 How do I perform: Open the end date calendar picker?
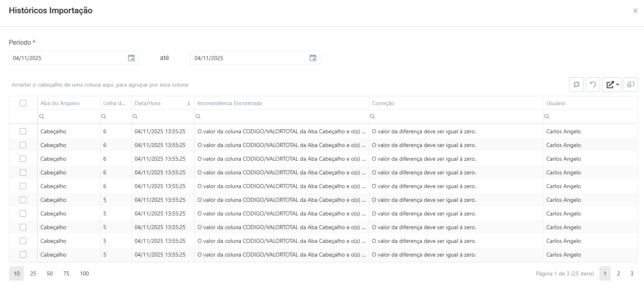(x=313, y=58)
